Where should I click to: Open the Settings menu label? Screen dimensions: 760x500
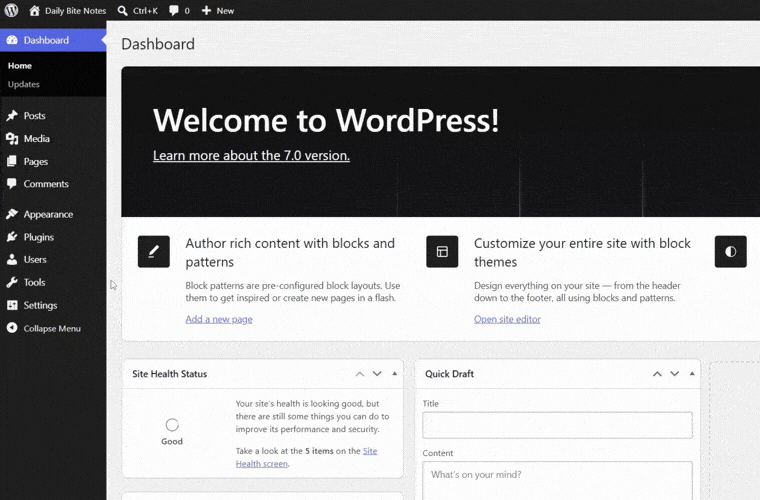click(x=41, y=306)
